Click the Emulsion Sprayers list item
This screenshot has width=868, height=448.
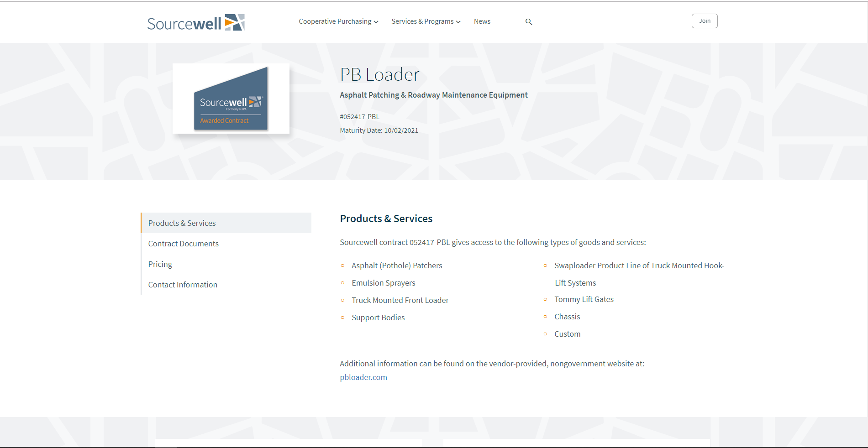point(383,283)
